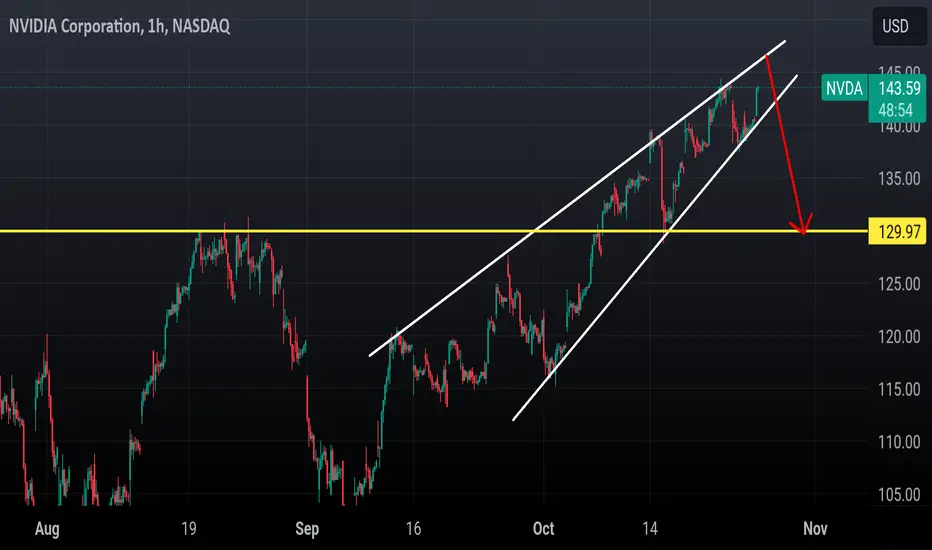Click the 19 date label on time axis
Image resolution: width=932 pixels, height=550 pixels.
188,528
